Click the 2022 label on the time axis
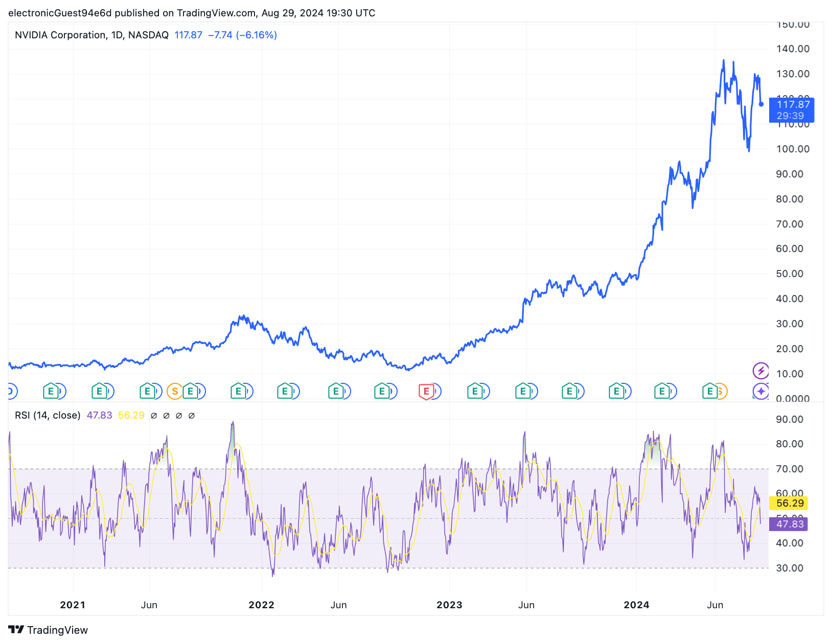This screenshot has height=644, width=832. pos(261,605)
